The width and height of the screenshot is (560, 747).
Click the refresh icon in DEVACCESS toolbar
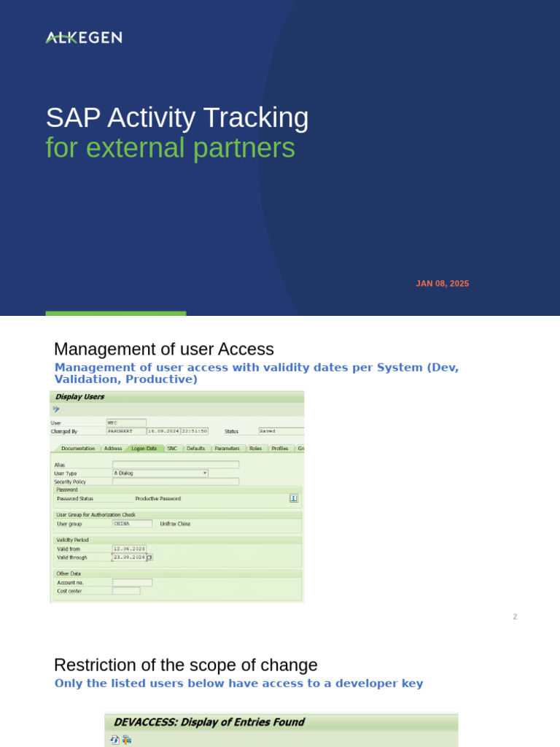(114, 740)
